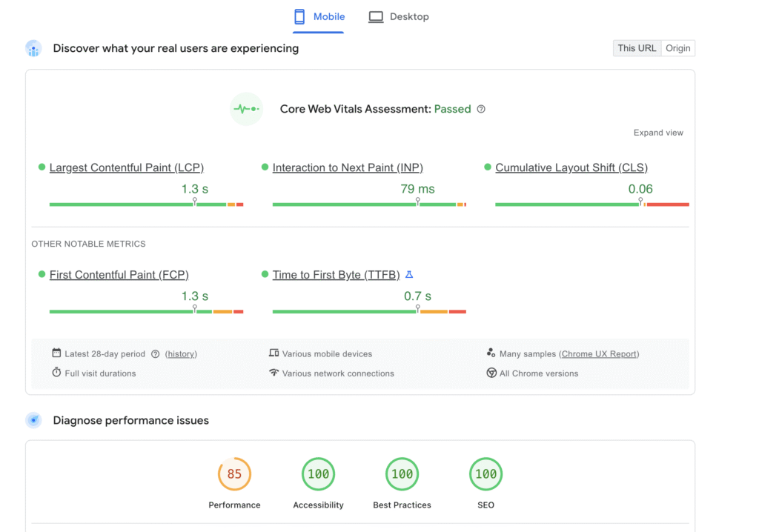Click the real users experience icon
The image size is (759, 532).
point(33,48)
